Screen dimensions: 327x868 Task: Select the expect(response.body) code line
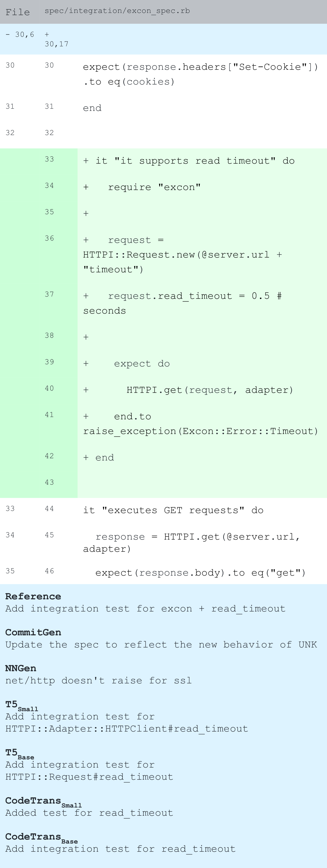click(200, 573)
